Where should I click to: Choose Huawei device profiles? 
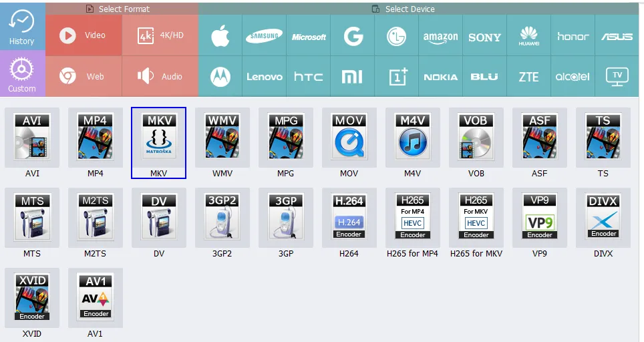click(528, 35)
